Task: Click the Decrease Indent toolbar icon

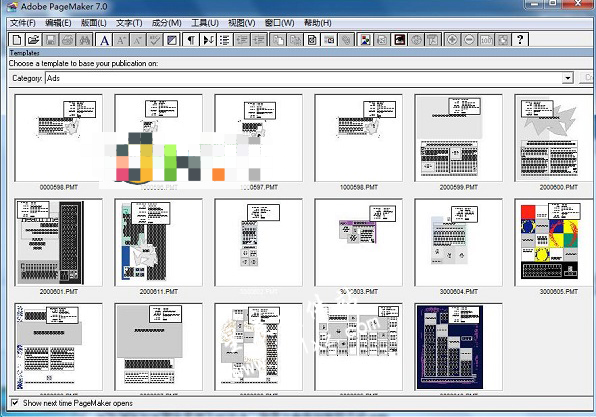Action: pyautogui.click(x=242, y=40)
